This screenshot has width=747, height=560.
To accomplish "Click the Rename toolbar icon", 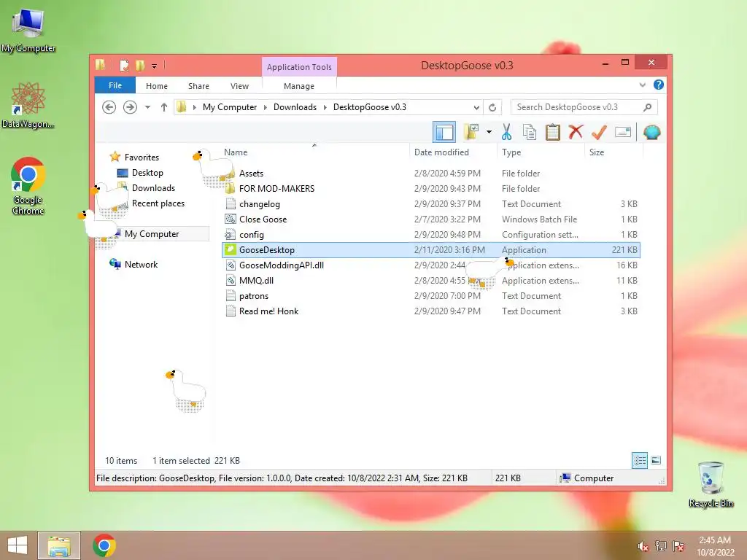I will tap(623, 132).
